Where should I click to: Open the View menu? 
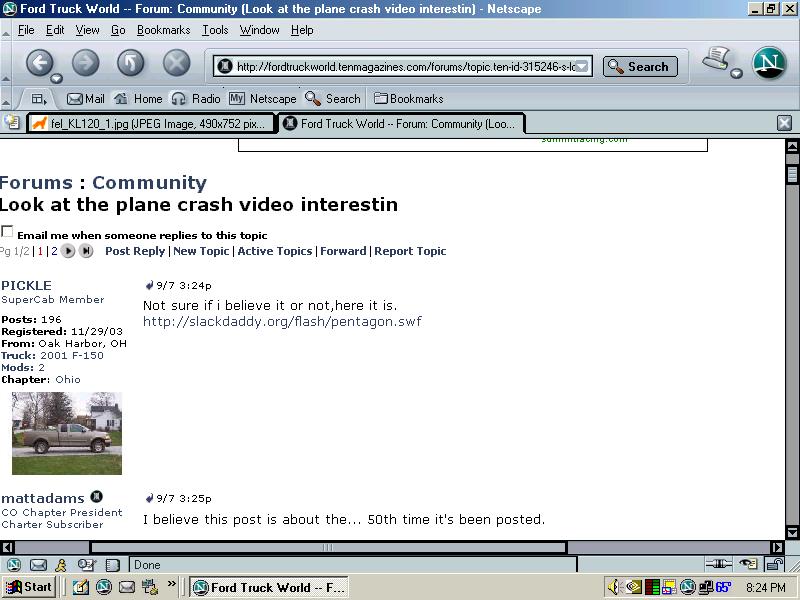[87, 30]
